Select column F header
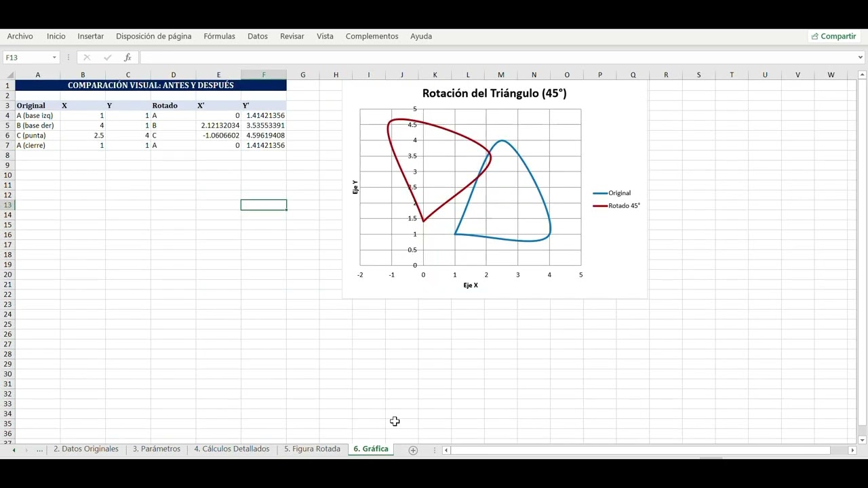Image resolution: width=868 pixels, height=488 pixels. [x=264, y=75]
